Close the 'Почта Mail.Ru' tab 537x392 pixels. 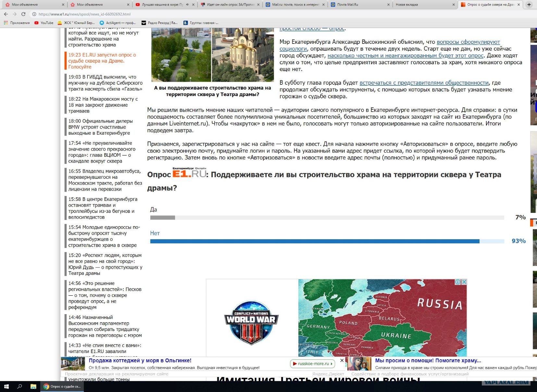click(389, 5)
